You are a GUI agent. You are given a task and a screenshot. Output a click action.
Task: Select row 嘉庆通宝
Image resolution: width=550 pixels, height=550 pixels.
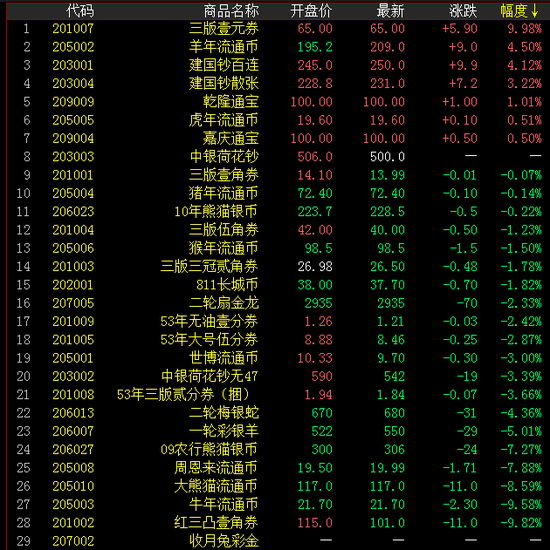click(x=278, y=139)
